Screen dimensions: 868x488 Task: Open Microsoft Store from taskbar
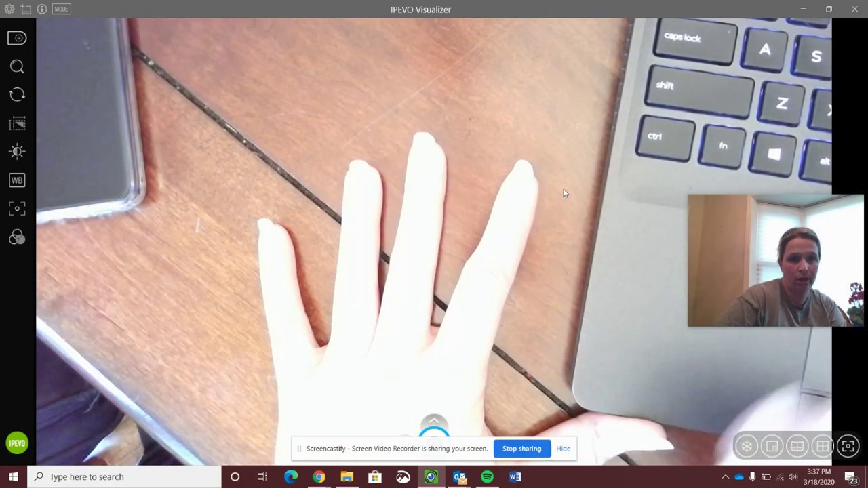point(374,476)
